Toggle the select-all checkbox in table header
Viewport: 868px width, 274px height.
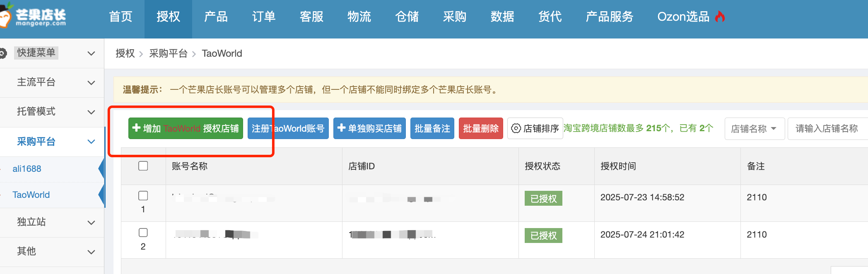click(143, 166)
